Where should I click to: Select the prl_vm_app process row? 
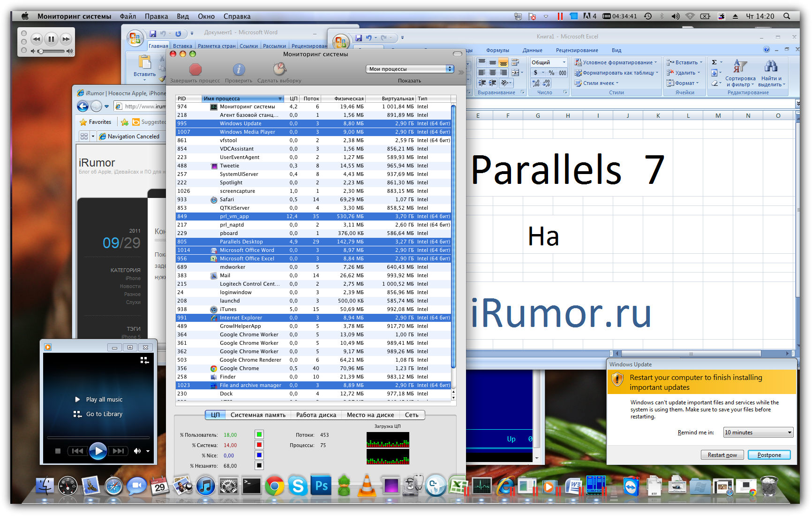[313, 216]
